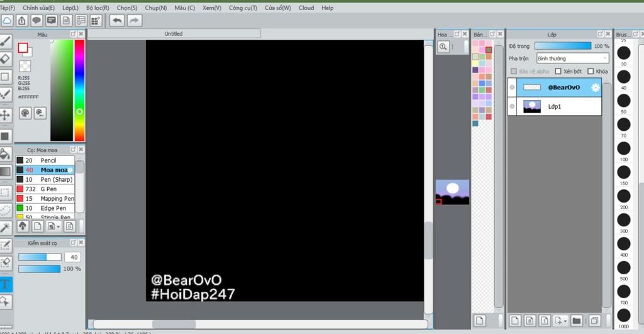Pick a hue on the rainbow bar
This screenshot has width=644, height=334.
pos(80,91)
